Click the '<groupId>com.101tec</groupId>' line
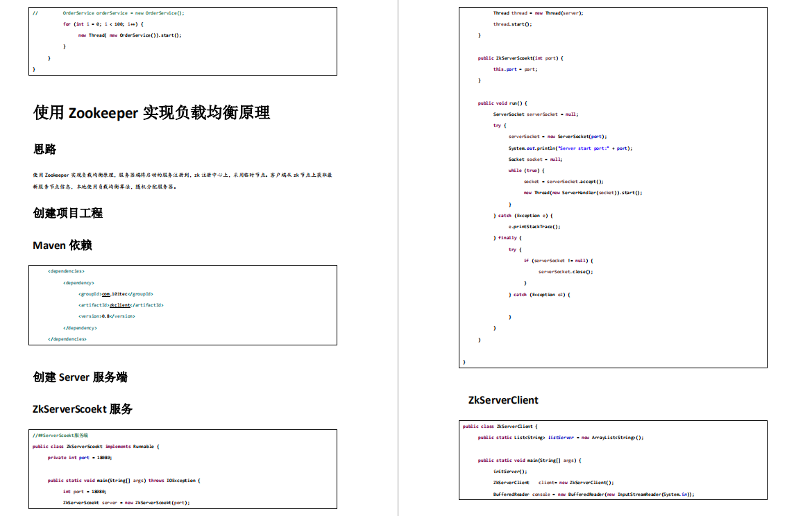 pos(115,294)
